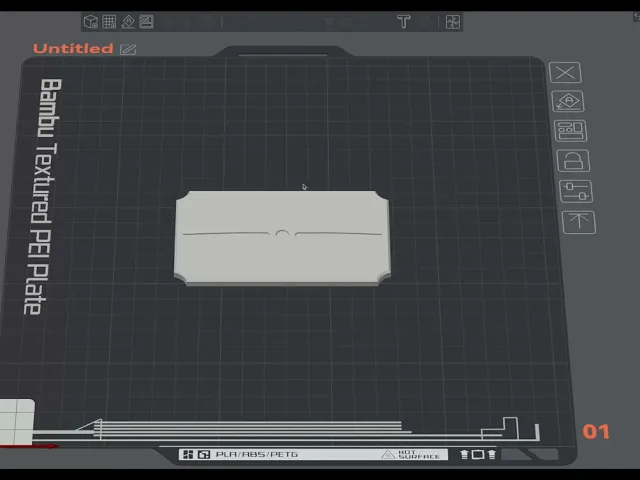Toggle the plate lock icon

(x=573, y=161)
